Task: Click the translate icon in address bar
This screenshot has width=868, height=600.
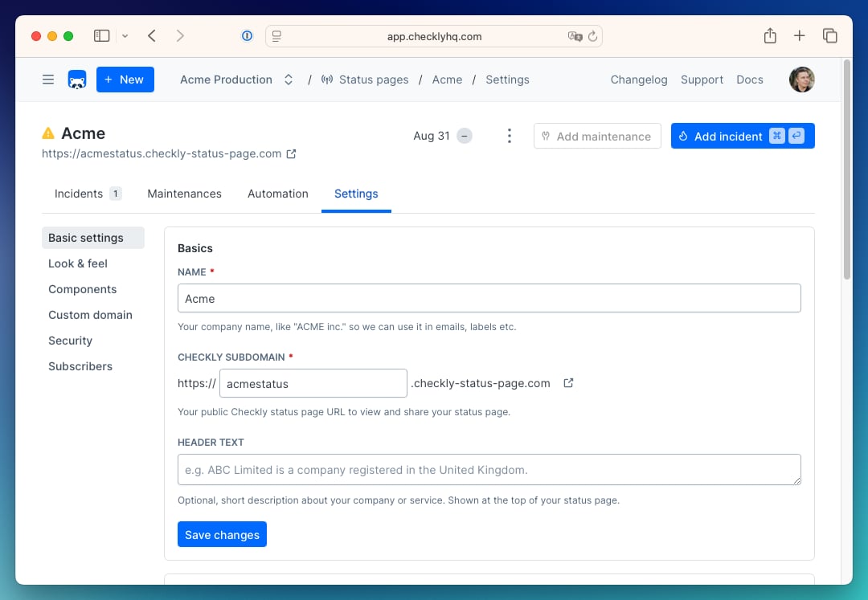Action: [x=575, y=36]
